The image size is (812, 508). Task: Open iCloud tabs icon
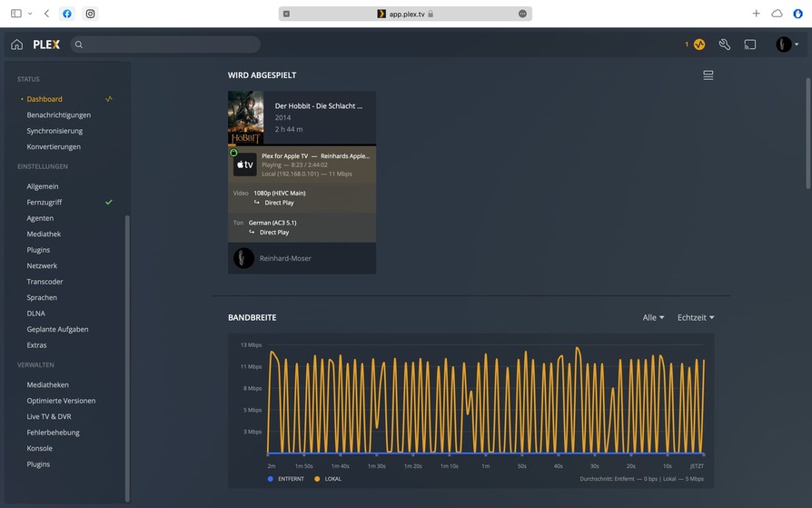point(777,14)
